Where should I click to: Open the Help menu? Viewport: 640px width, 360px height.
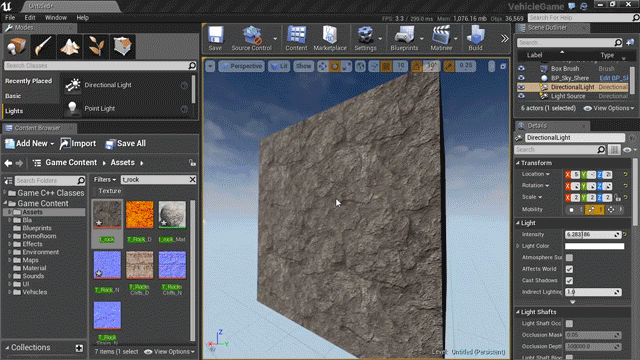(x=82, y=18)
